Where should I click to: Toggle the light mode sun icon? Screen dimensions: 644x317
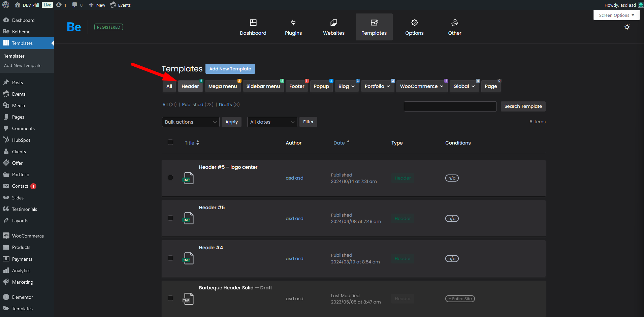coord(627,27)
